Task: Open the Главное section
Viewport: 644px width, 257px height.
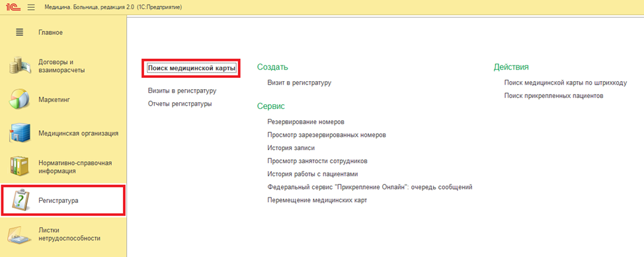Action: pyautogui.click(x=50, y=32)
